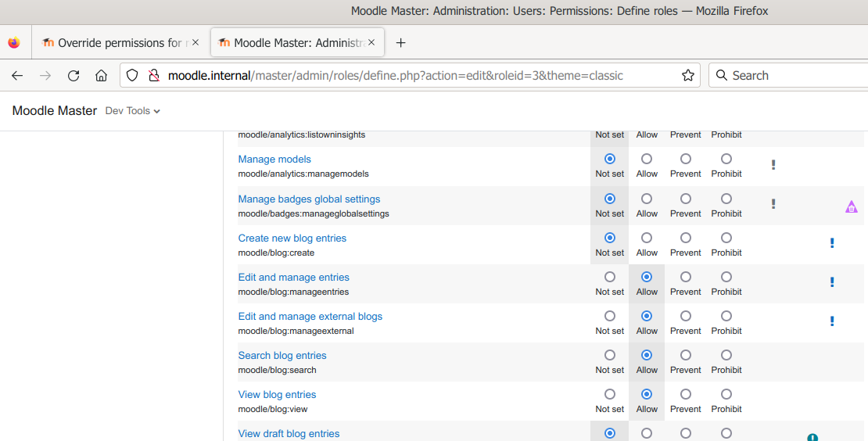This screenshot has width=868, height=441.
Task: Set View blog entries to Prevent
Action: click(685, 395)
